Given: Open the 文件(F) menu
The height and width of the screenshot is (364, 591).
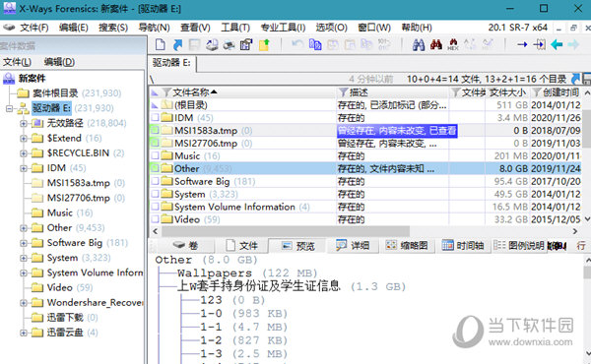Looking at the screenshot, I should [x=33, y=28].
